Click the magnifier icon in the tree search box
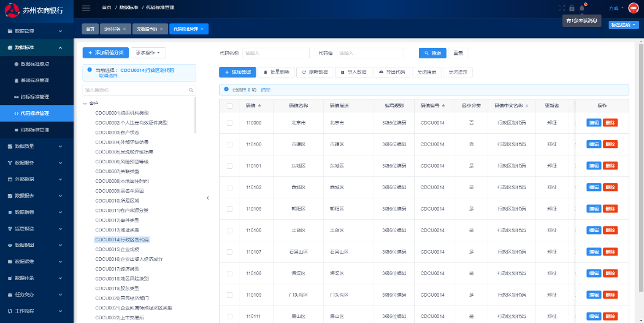644x323 pixels. 191,90
